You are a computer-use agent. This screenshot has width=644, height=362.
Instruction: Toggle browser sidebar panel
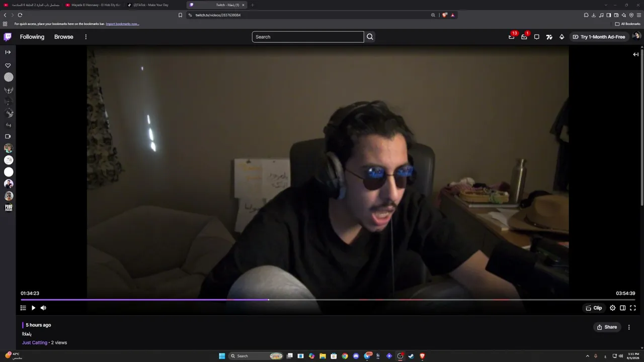coord(609,15)
